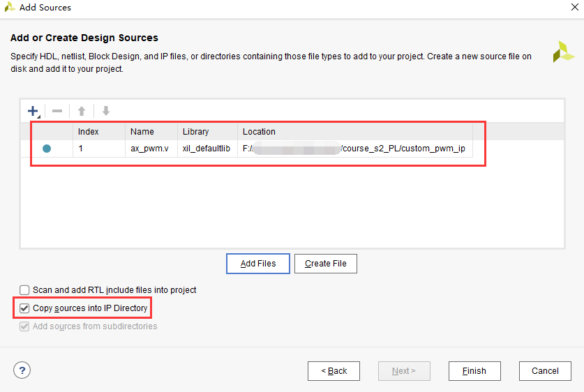Screen dimensions: 584x392
Task: Click the xil_defaultlib library cell
Action: (207, 149)
